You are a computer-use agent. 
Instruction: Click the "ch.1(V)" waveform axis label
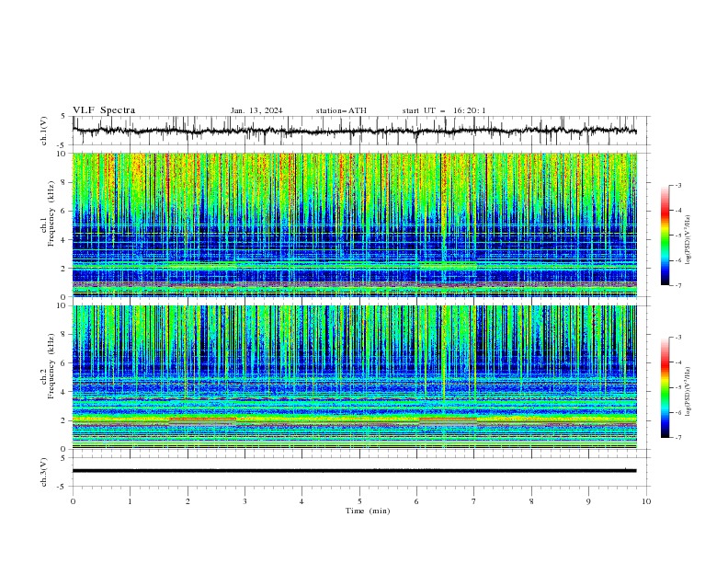pyautogui.click(x=44, y=131)
